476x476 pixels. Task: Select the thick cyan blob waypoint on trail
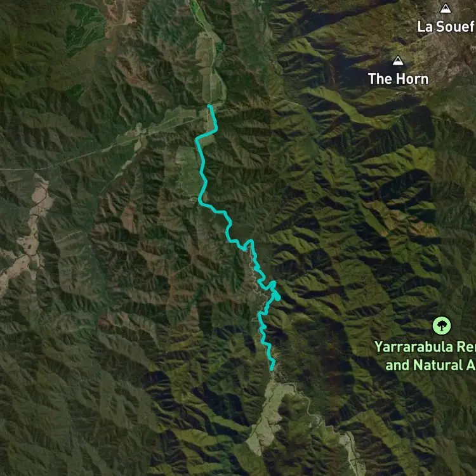pyautogui.click(x=277, y=297)
